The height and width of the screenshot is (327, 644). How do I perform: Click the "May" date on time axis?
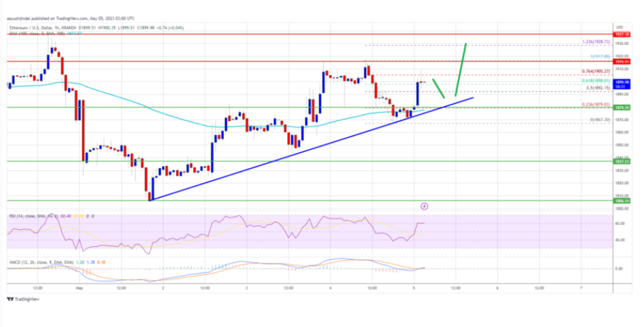79,288
